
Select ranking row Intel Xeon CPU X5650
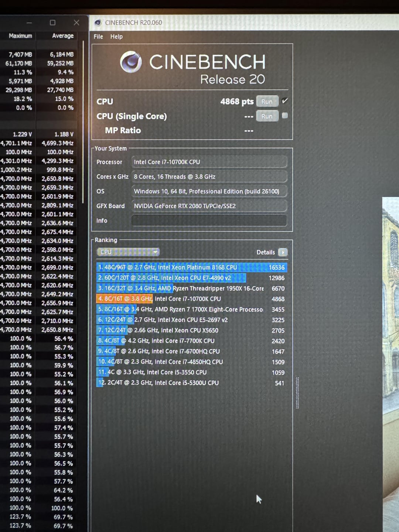pyautogui.click(x=192, y=330)
